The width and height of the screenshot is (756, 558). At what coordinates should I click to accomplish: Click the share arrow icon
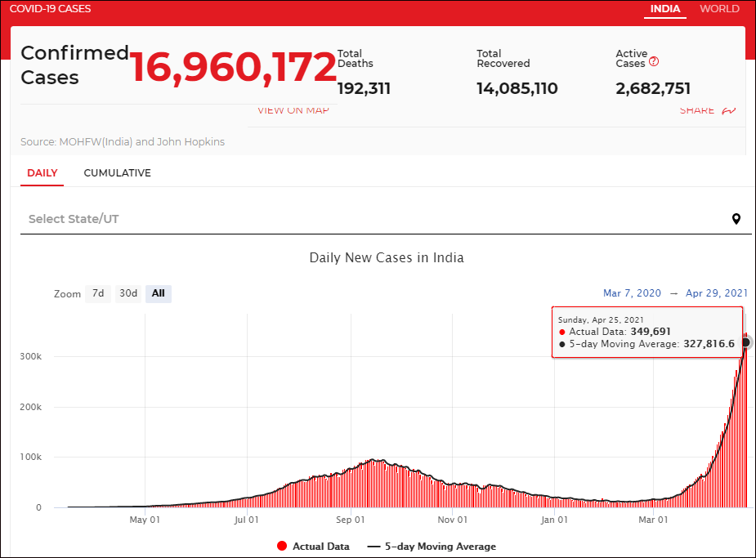pos(729,111)
